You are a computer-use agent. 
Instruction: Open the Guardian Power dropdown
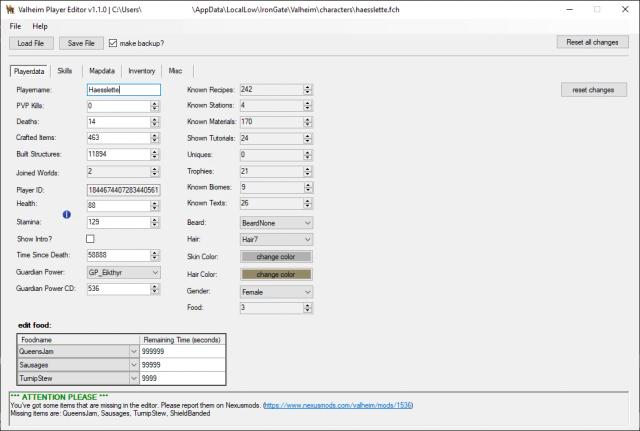click(x=124, y=273)
